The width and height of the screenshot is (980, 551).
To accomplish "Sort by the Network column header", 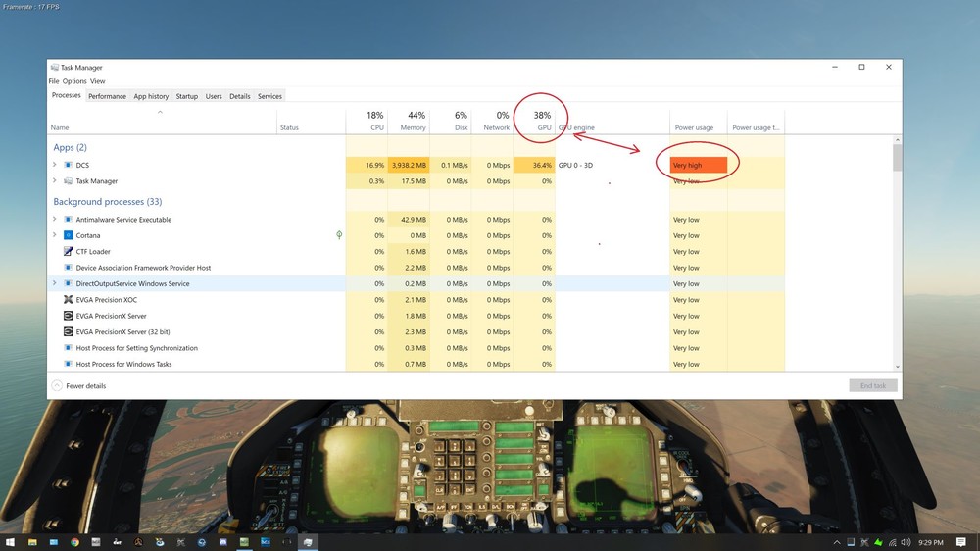I will coord(493,121).
